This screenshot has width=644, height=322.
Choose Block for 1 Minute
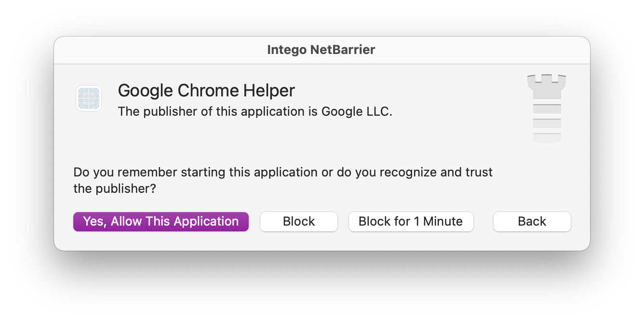tap(411, 222)
